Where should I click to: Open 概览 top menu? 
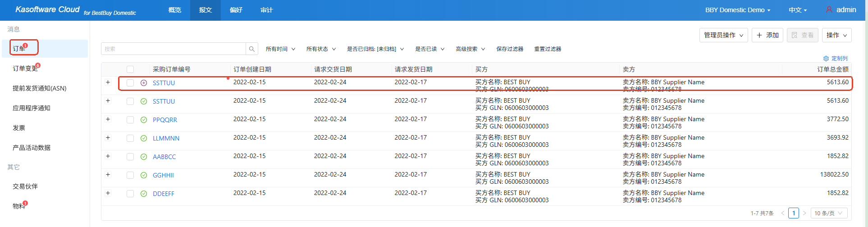(x=174, y=10)
